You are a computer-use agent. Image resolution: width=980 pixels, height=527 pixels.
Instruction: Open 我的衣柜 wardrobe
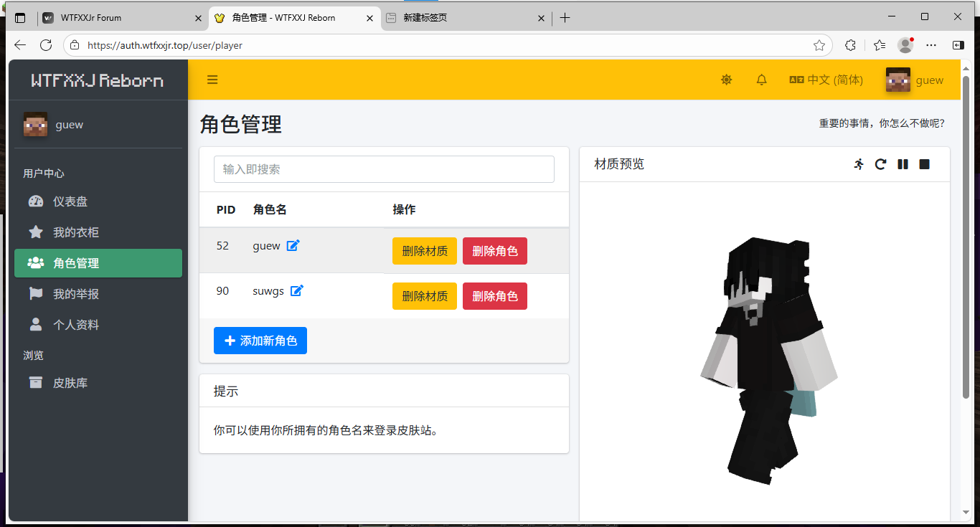click(98, 232)
